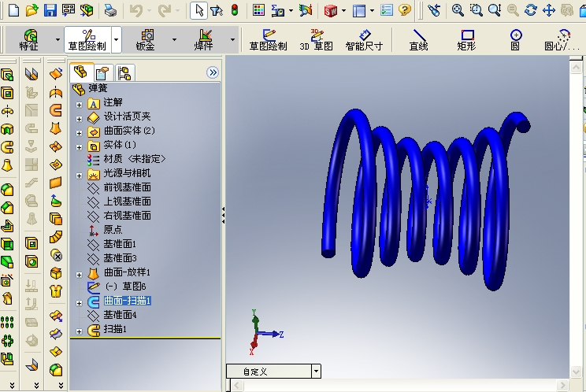Select the 智能尺寸 dimension tool
This screenshot has width=586, height=392.
(364, 40)
